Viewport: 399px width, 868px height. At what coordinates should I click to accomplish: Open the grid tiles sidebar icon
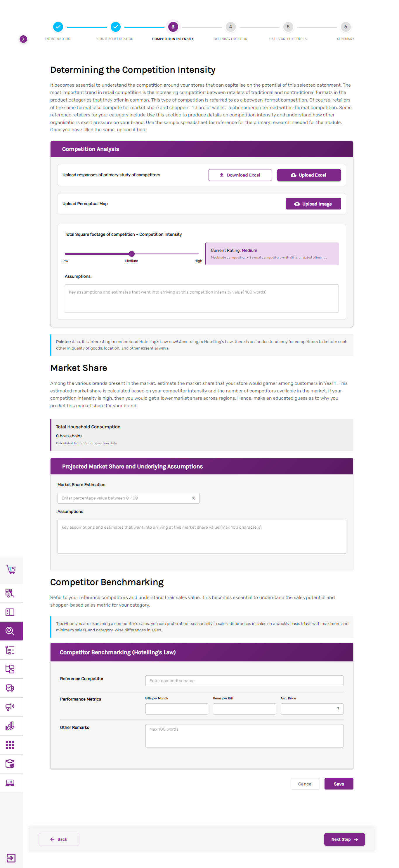pos(10,745)
